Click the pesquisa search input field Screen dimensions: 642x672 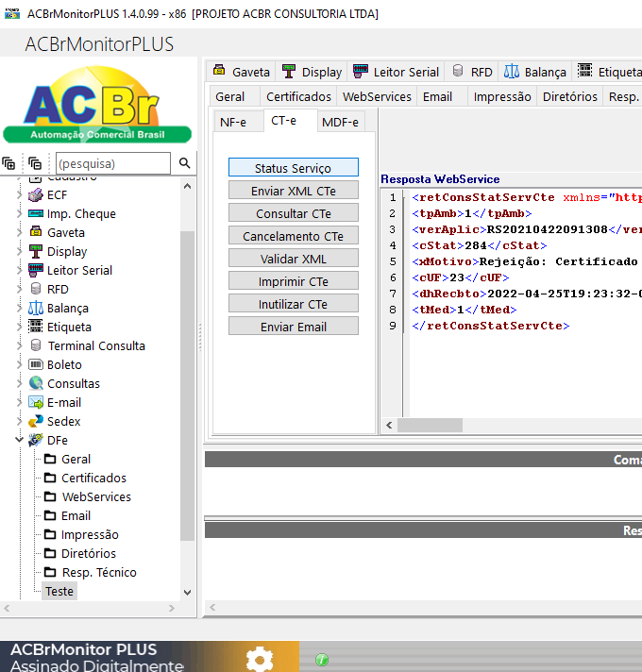point(113,163)
